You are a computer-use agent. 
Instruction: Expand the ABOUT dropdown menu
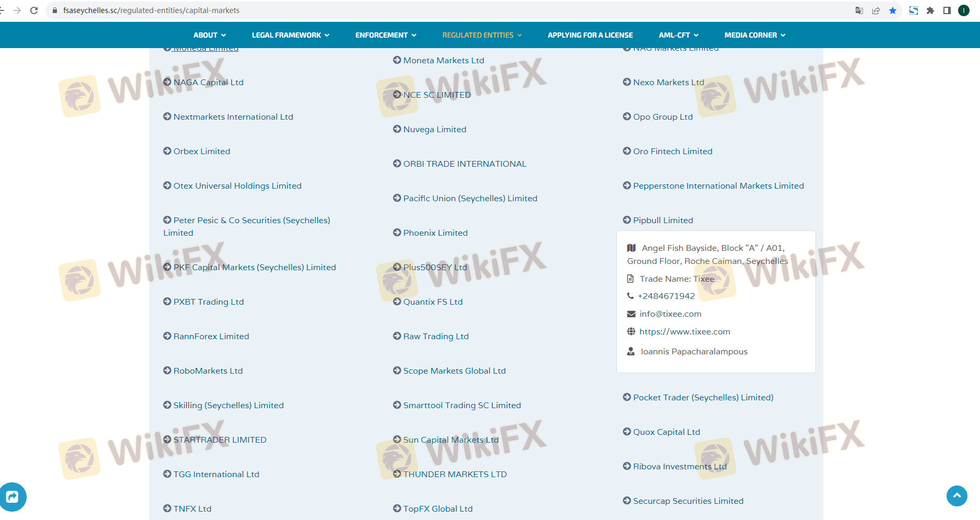(209, 35)
